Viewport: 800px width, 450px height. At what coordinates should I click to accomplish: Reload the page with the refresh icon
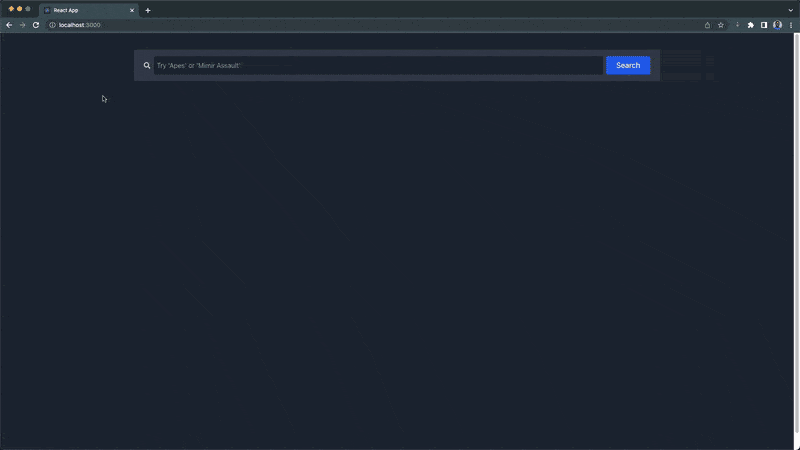pyautogui.click(x=36, y=25)
